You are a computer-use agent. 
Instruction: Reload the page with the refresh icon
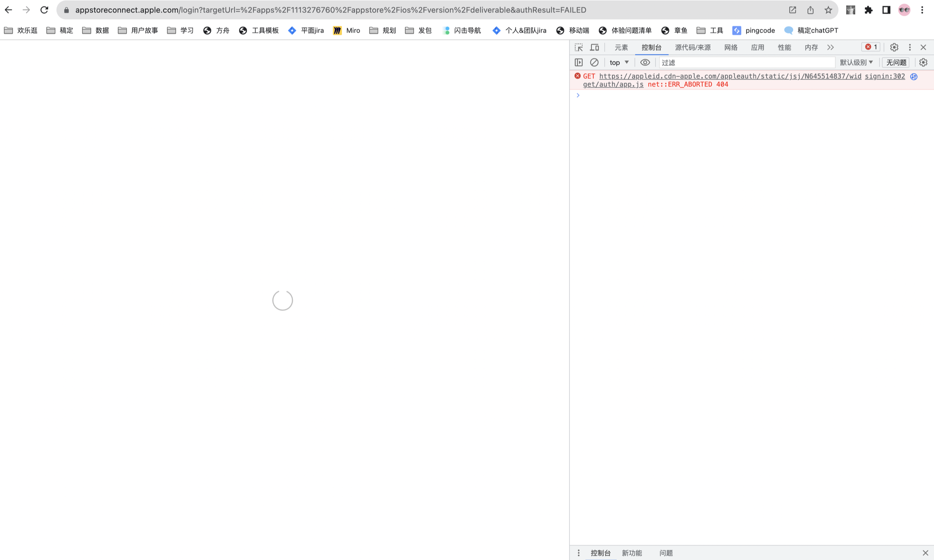pos(44,10)
